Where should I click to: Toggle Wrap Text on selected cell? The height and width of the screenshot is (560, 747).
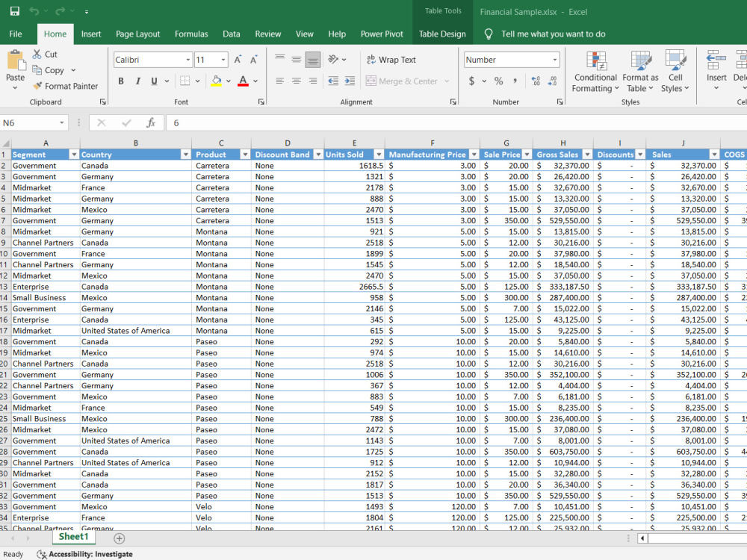391,60
